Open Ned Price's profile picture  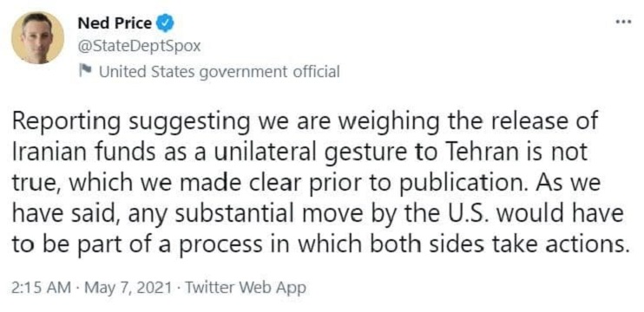38,38
